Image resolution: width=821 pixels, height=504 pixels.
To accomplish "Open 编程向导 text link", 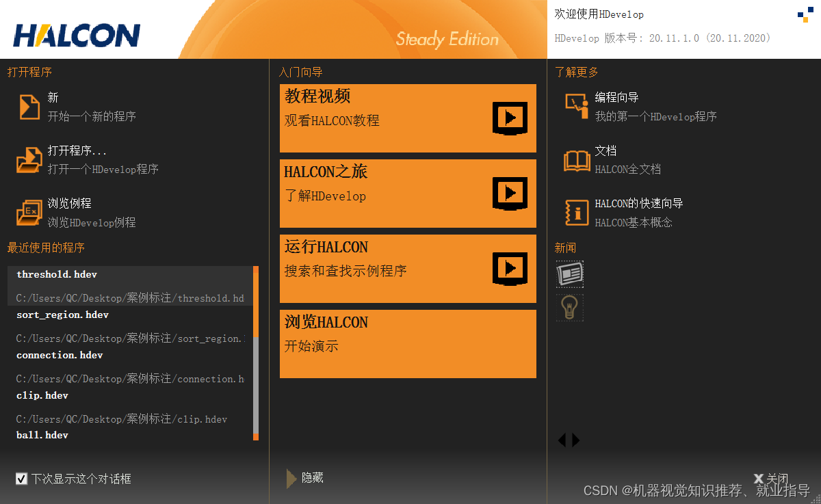I will pyautogui.click(x=616, y=98).
